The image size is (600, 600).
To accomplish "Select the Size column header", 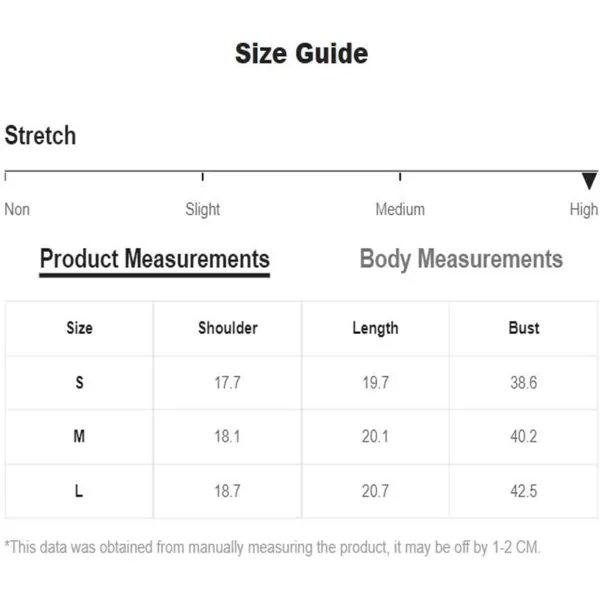I will 79,328.
